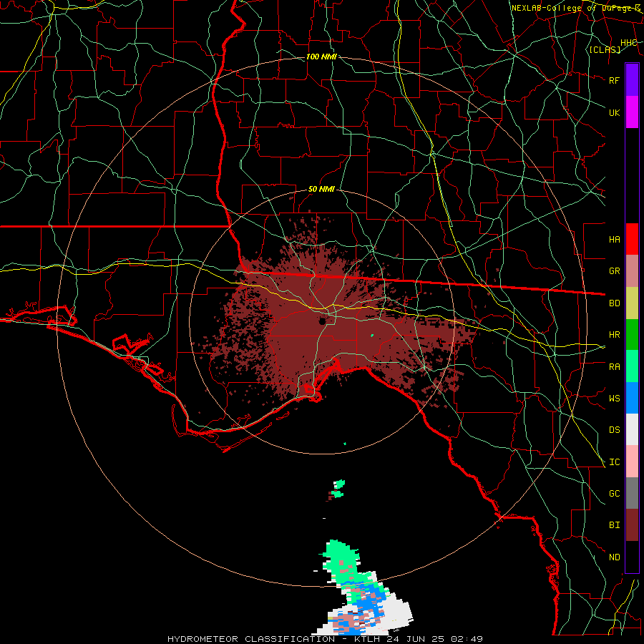
Task: Click the 50 NMI range ring label
Action: (x=321, y=190)
